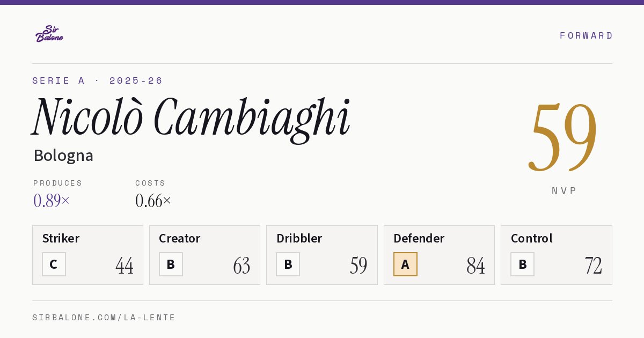The width and height of the screenshot is (644, 338).
Task: Select the B grade badge under Dribbler
Action: 288,264
